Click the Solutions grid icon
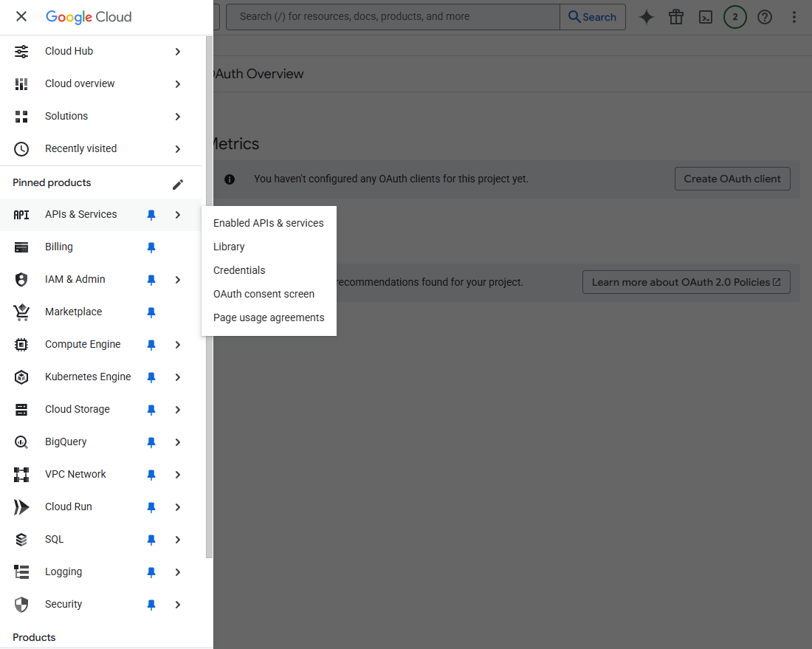Viewport: 812px width, 649px height. coord(21,117)
